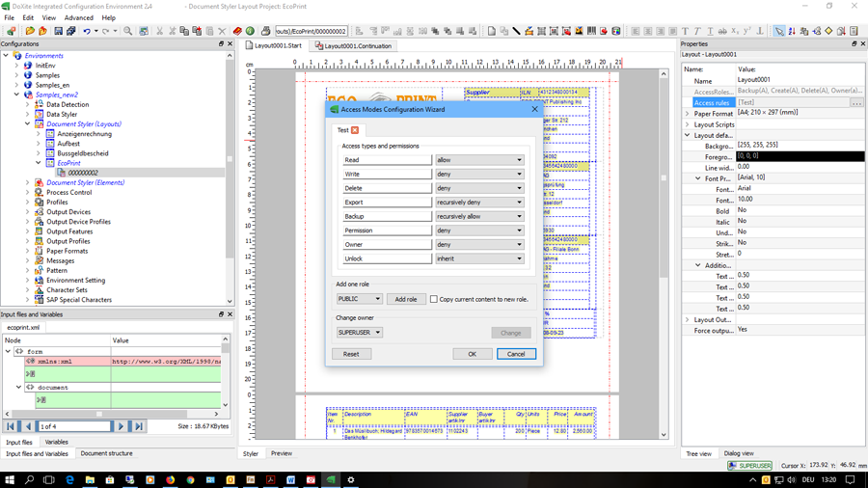
Task: Click the layout path field in toolbar
Action: [x=312, y=31]
